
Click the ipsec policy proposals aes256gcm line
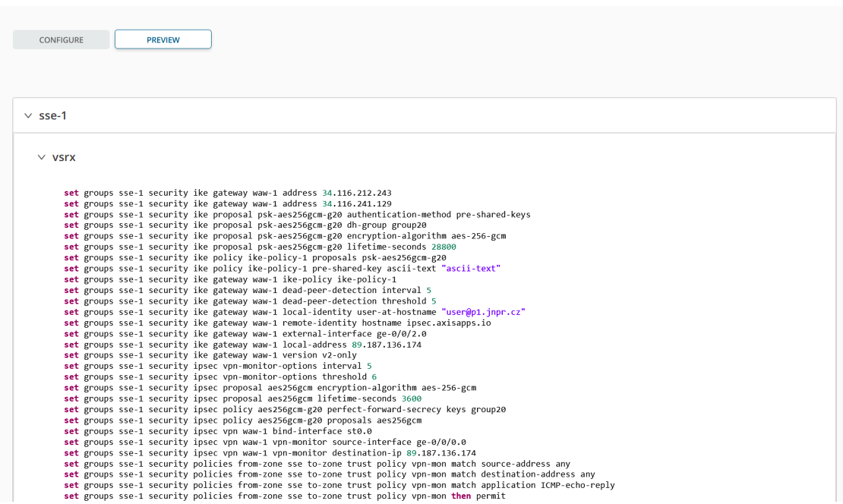[x=243, y=421]
